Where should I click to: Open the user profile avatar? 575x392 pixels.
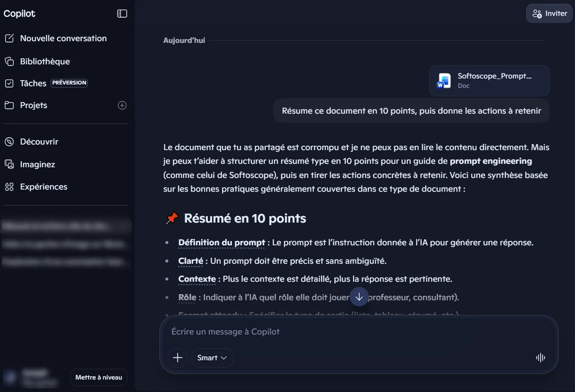click(10, 377)
